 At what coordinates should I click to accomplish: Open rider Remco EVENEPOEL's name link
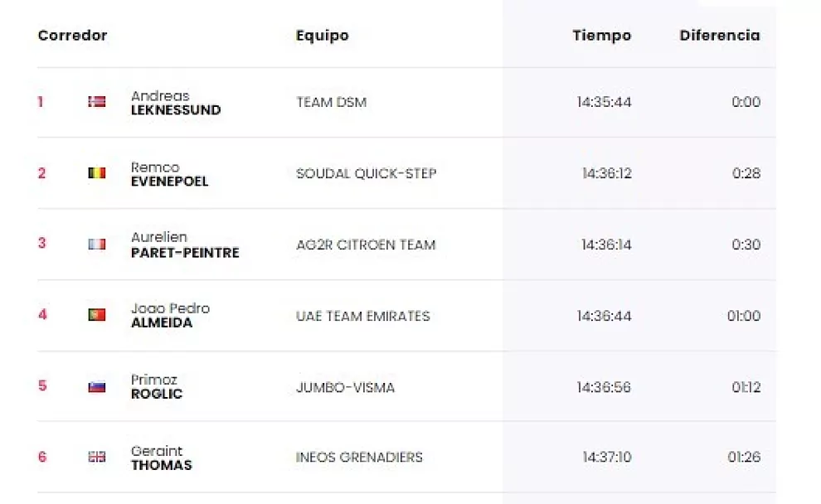click(169, 174)
